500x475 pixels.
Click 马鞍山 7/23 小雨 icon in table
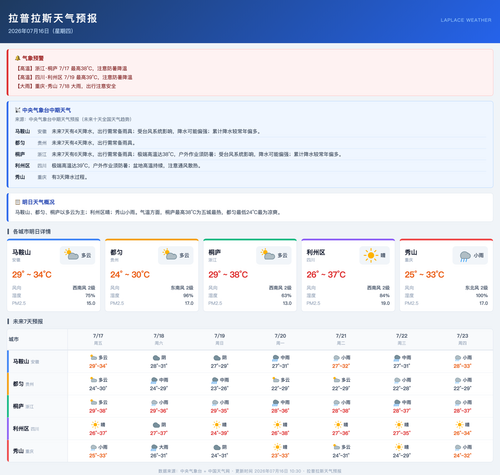tap(458, 358)
